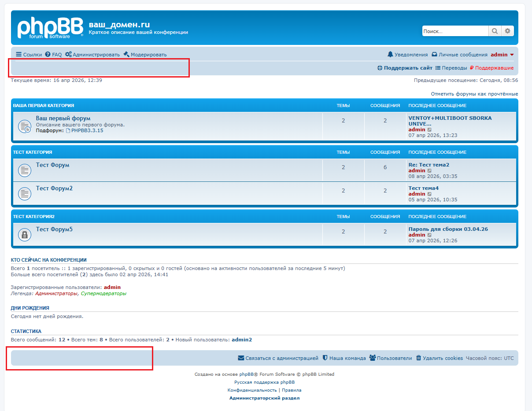Image resolution: width=532 pixels, height=411 pixels.
Task: Open Модерировать panel
Action: [x=145, y=55]
